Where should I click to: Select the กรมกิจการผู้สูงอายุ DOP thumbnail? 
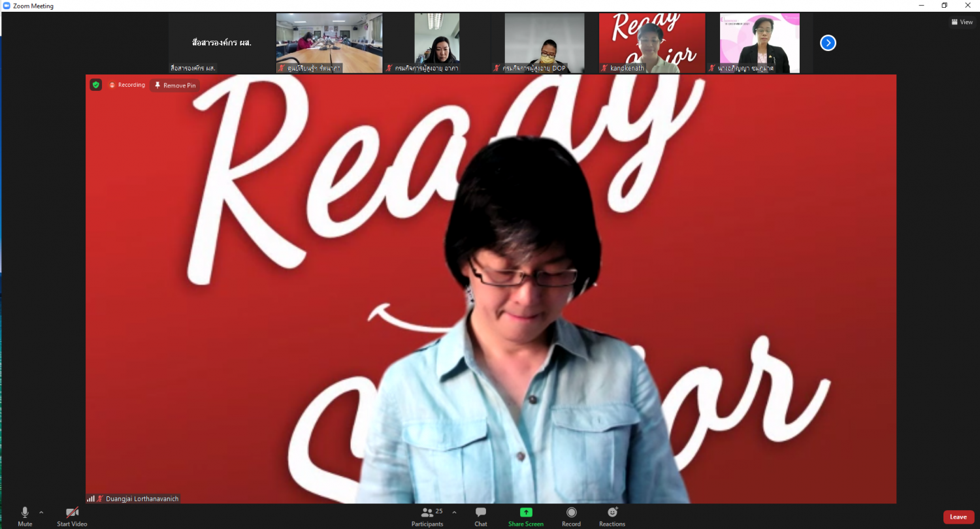click(545, 43)
